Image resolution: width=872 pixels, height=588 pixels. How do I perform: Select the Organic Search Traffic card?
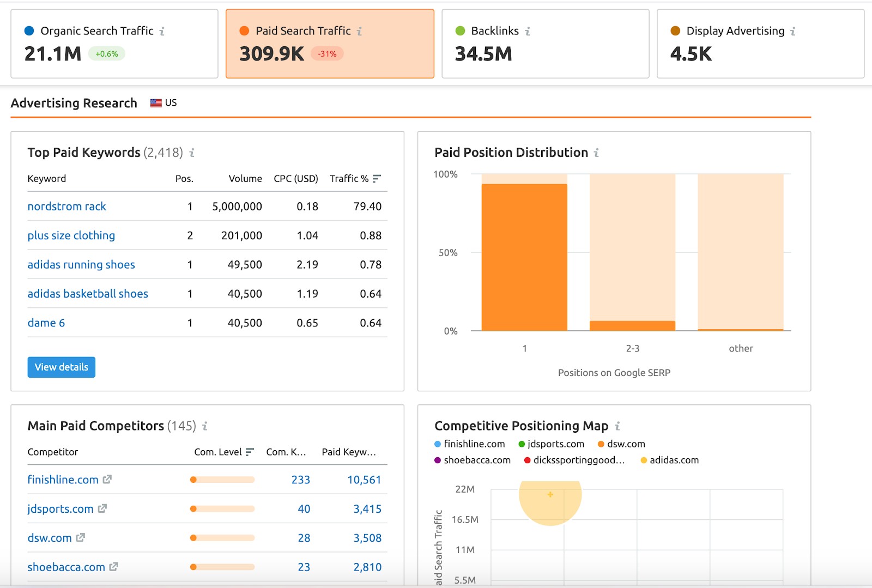tap(114, 44)
